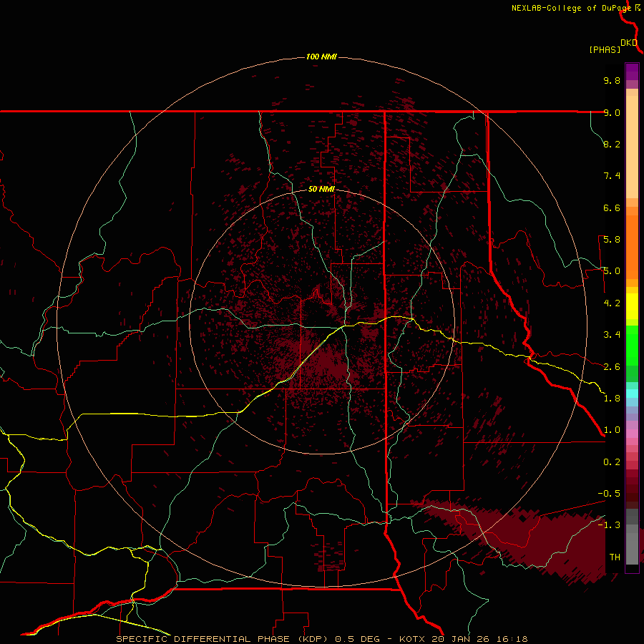This screenshot has width=644, height=644.
Task: Click the 6.6 value on the color scale
Action: pos(612,208)
